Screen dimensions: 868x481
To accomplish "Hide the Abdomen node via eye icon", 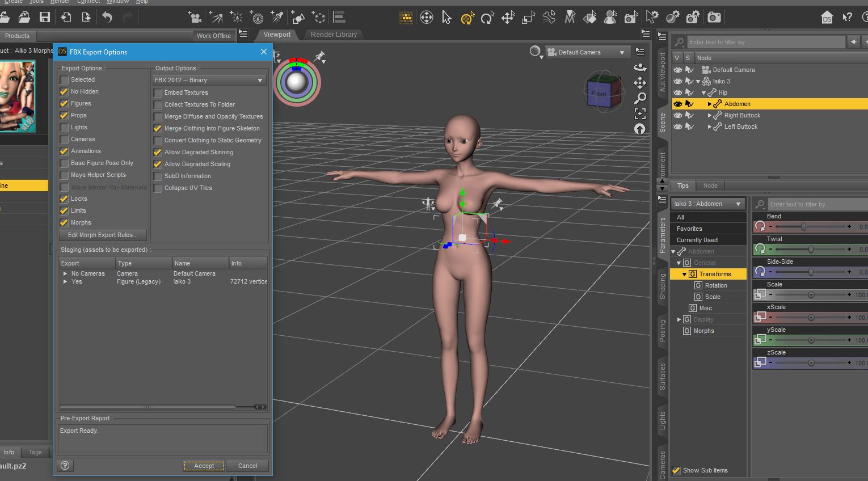I will click(677, 104).
